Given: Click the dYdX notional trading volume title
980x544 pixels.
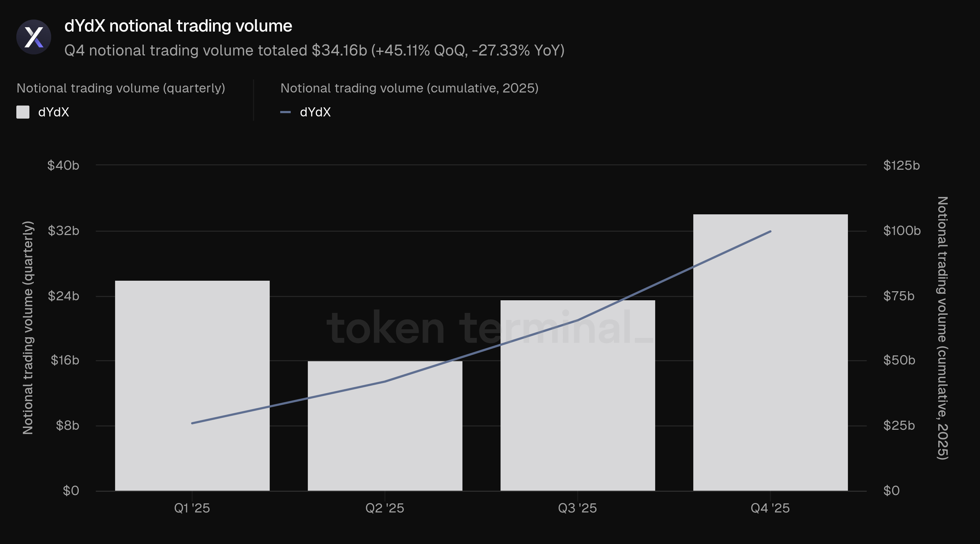Looking at the screenshot, I should pyautogui.click(x=178, y=26).
